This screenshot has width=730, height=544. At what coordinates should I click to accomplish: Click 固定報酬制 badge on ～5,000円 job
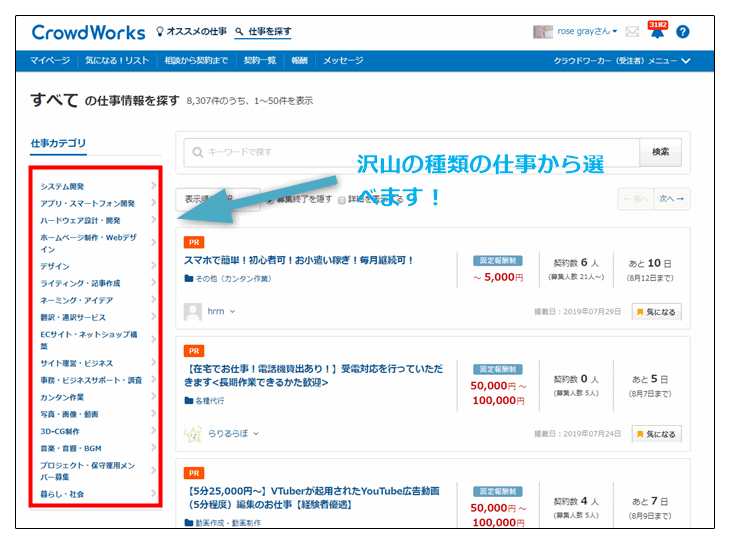pyautogui.click(x=498, y=261)
